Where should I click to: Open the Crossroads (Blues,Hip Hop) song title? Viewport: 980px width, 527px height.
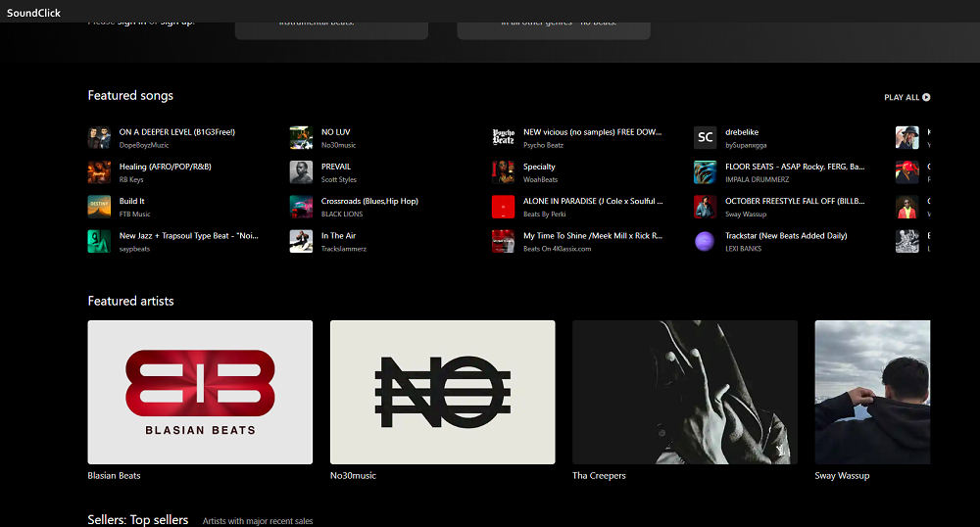(369, 201)
